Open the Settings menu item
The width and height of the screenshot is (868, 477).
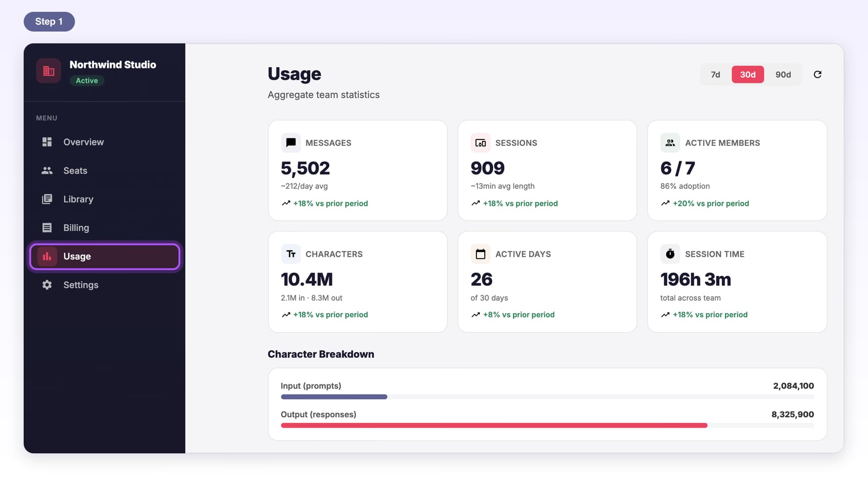pyautogui.click(x=105, y=285)
